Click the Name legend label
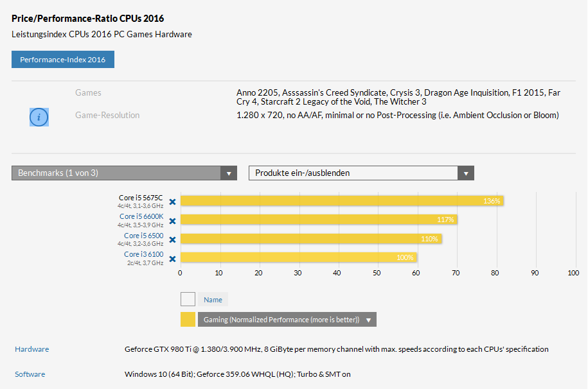Screen dimensions: 588x389 click(213, 300)
